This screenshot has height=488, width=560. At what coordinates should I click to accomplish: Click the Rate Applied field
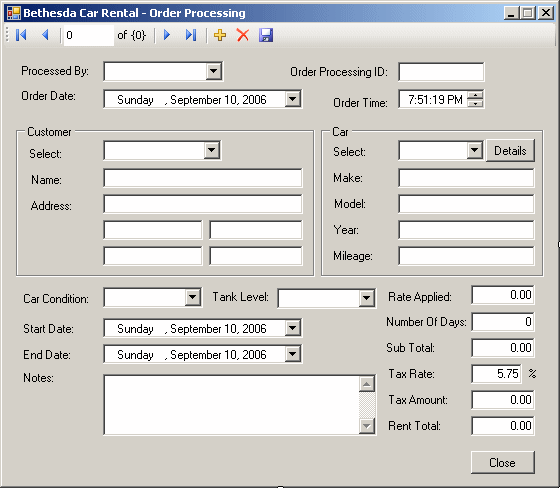click(502, 295)
